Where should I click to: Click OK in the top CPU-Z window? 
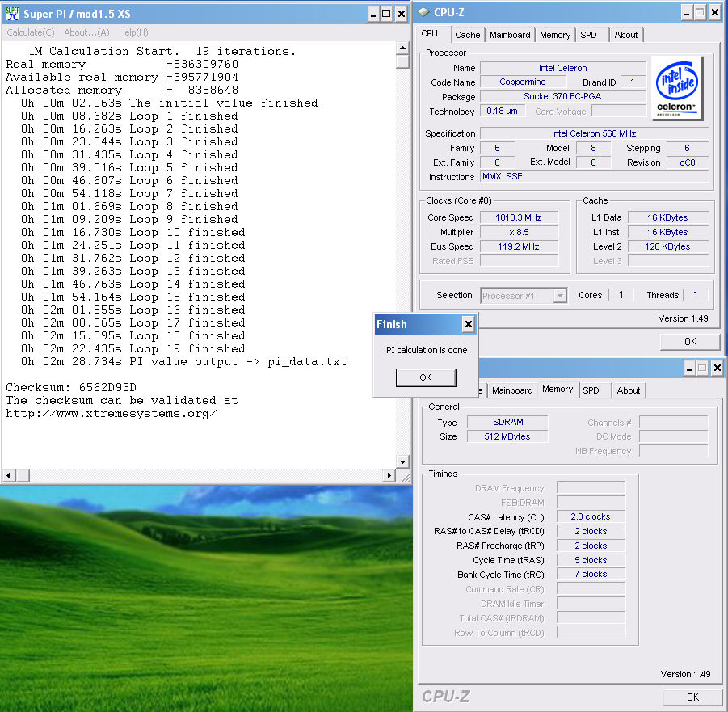[690, 342]
